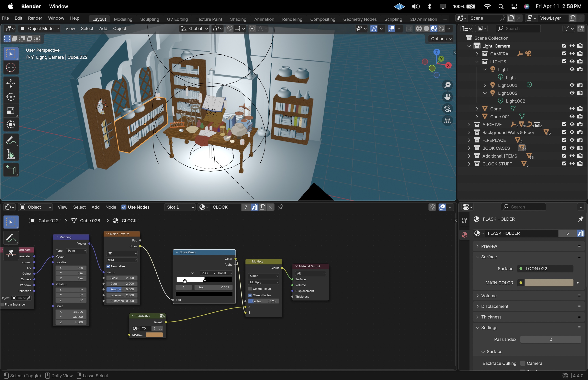
Task: Enable Clamp Result in Multiply node
Action: (250, 289)
